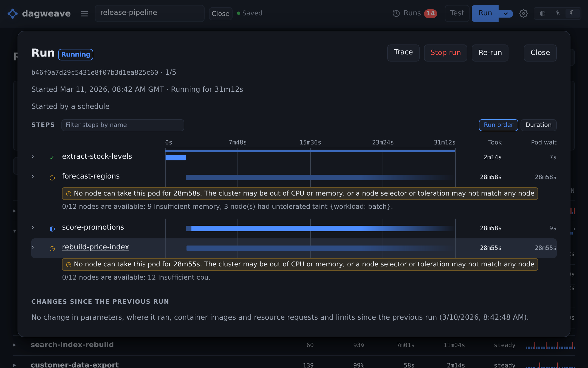Click the 28m55s no-node warning banner
Viewport: 588px width, 368px height.
click(x=300, y=264)
